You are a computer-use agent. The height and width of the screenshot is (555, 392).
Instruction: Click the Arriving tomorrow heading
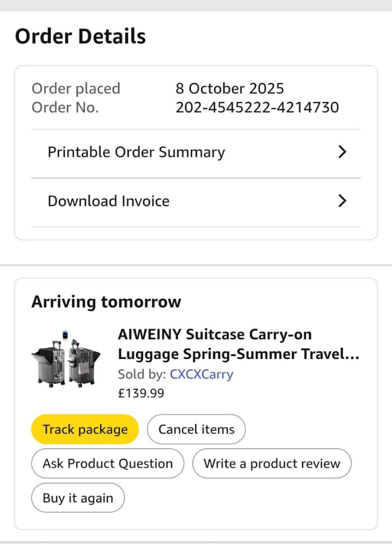click(106, 302)
